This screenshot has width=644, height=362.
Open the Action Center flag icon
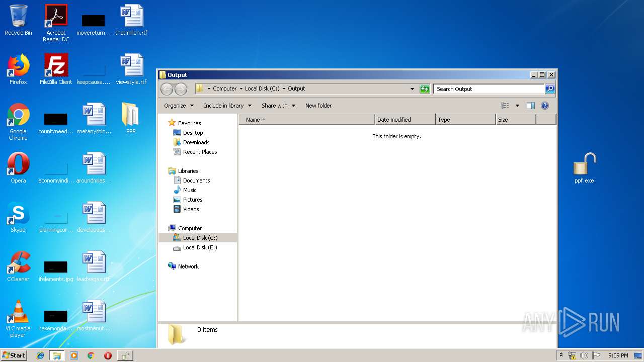pos(596,355)
